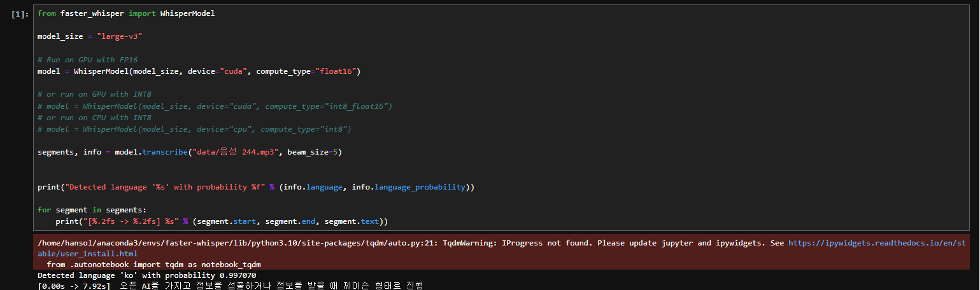Click the "# or run on GPU with INT8" comment
The image size is (980, 290).
(94, 94)
